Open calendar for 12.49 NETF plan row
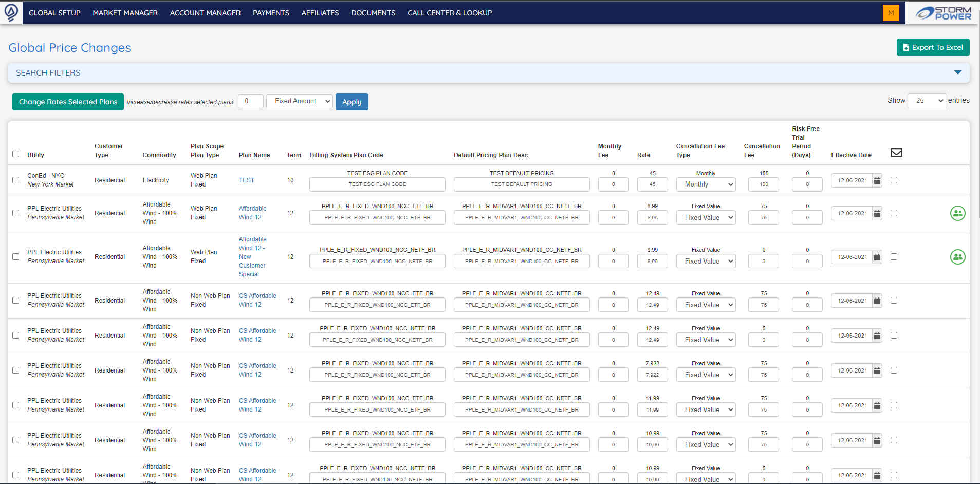980x484 pixels. pos(877,336)
